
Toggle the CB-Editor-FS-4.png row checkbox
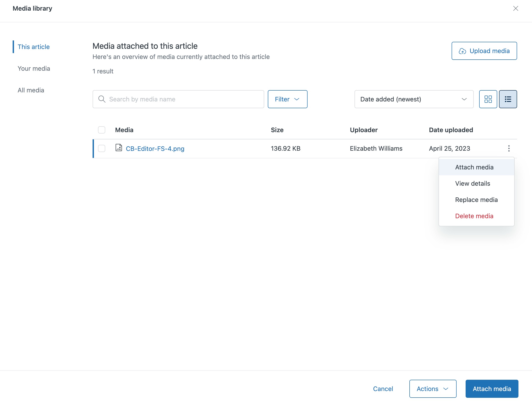102,149
